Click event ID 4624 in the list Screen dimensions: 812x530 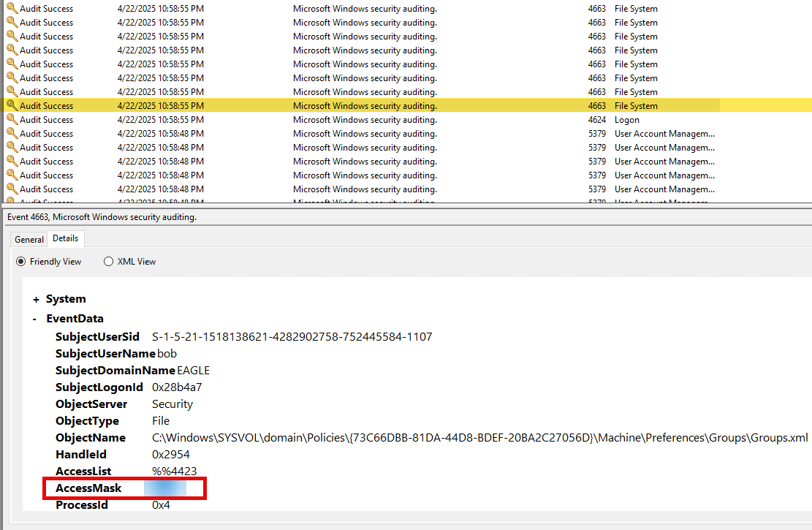(596, 120)
